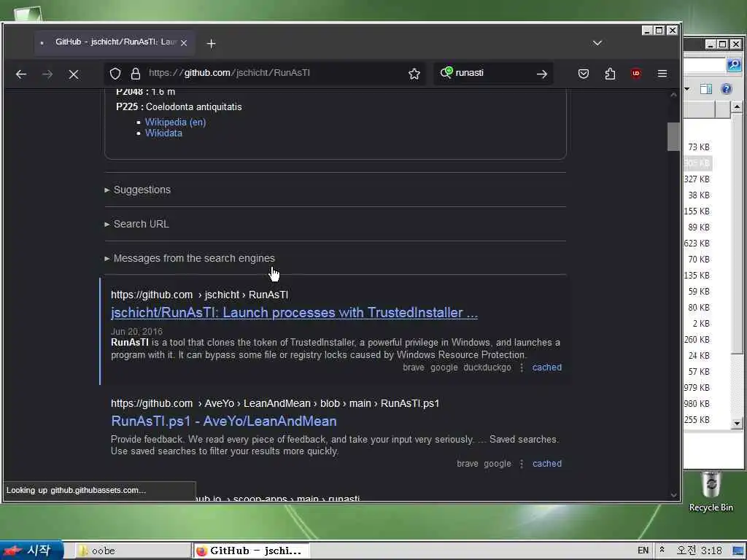Click the page scroll up arrow

[673, 95]
